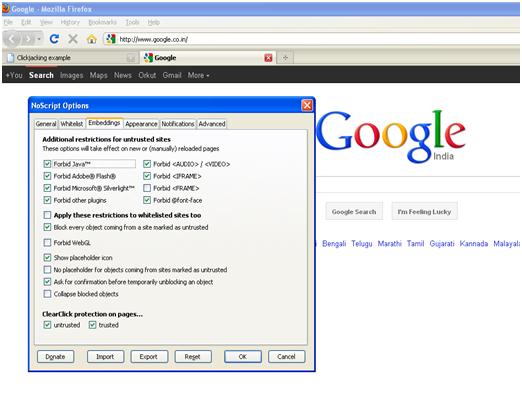Toggle Forbid Java checkbox
The width and height of the screenshot is (522, 419).
[47, 164]
